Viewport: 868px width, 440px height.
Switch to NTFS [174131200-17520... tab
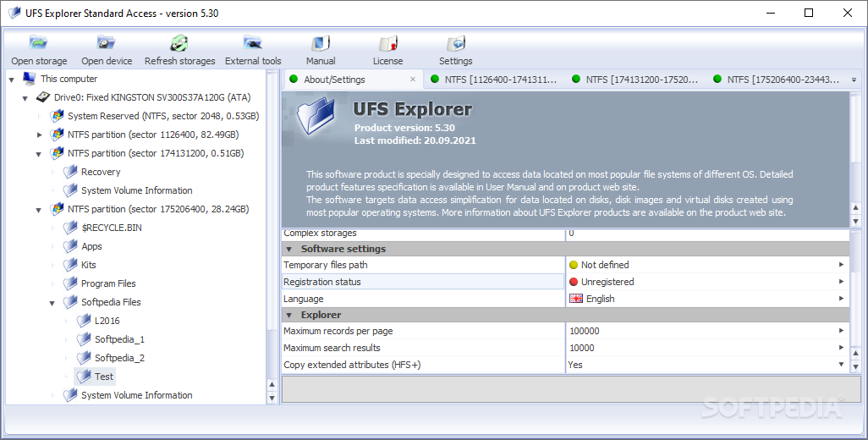pyautogui.click(x=635, y=80)
